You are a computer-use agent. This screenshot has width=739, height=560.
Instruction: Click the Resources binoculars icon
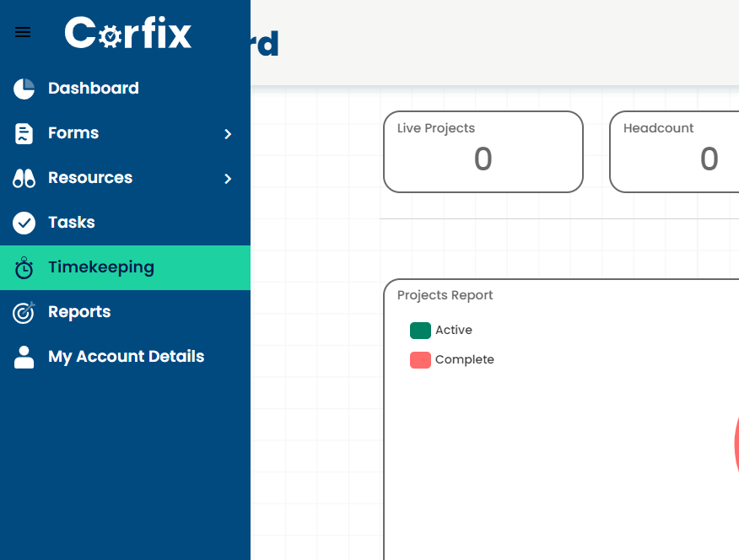[24, 178]
